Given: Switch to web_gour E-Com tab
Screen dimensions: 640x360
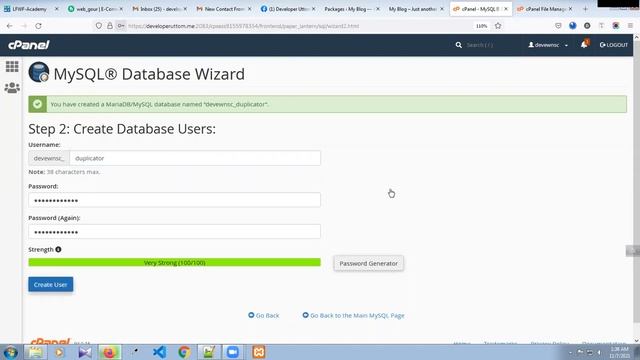Looking at the screenshot, I should pyautogui.click(x=95, y=9).
